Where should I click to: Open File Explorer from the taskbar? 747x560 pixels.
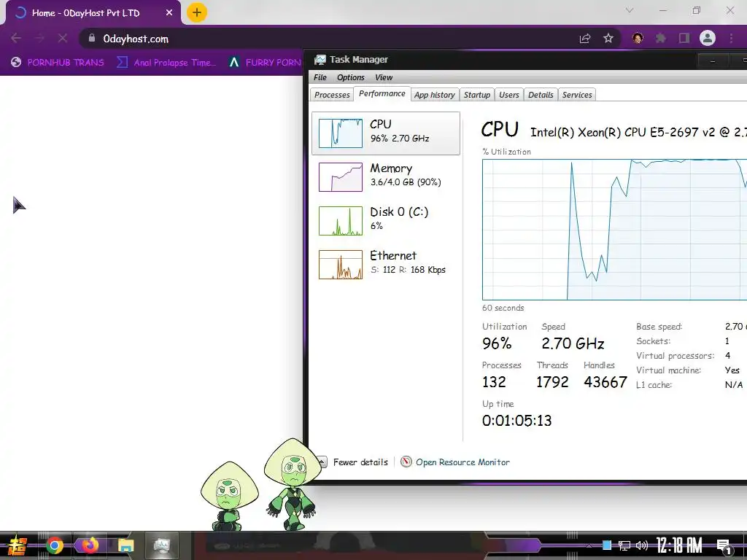125,545
